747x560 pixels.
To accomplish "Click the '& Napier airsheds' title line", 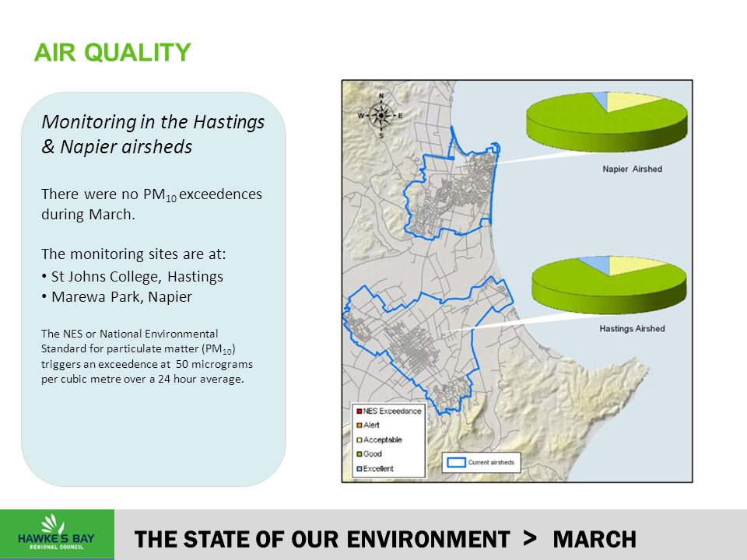I will tap(117, 147).
